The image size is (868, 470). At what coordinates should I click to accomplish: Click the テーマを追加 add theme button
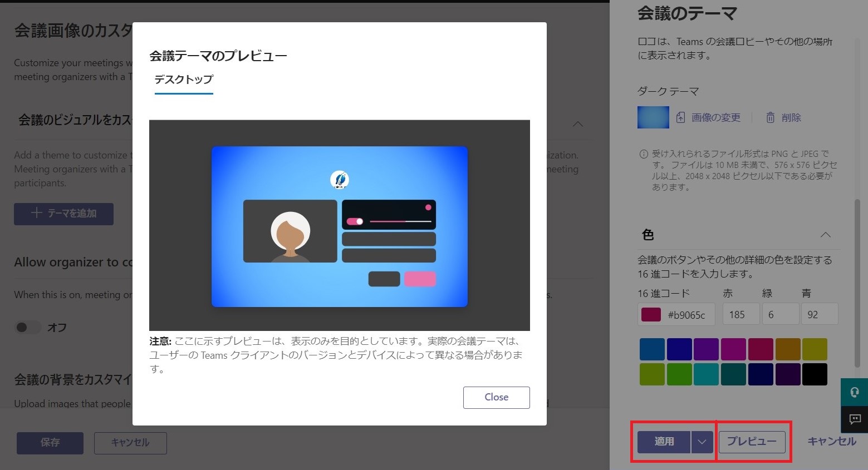click(x=63, y=214)
